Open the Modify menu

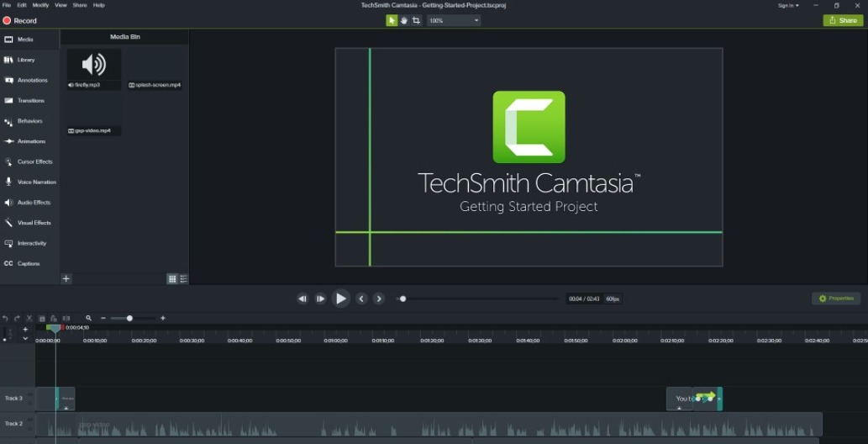pos(40,5)
